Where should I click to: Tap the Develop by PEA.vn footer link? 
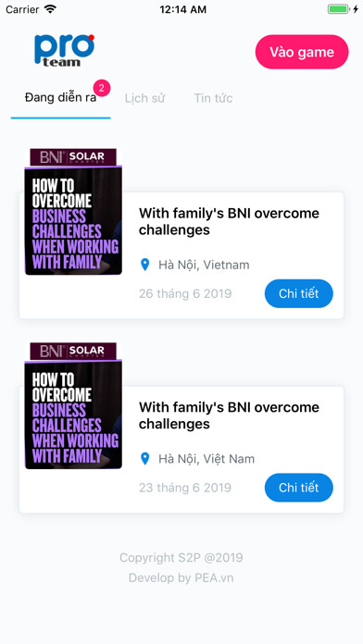point(181,578)
